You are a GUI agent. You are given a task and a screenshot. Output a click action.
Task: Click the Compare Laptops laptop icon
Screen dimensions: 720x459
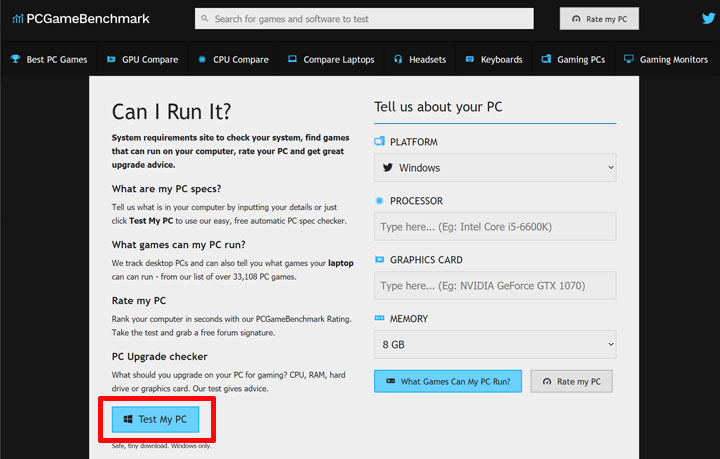coord(292,60)
